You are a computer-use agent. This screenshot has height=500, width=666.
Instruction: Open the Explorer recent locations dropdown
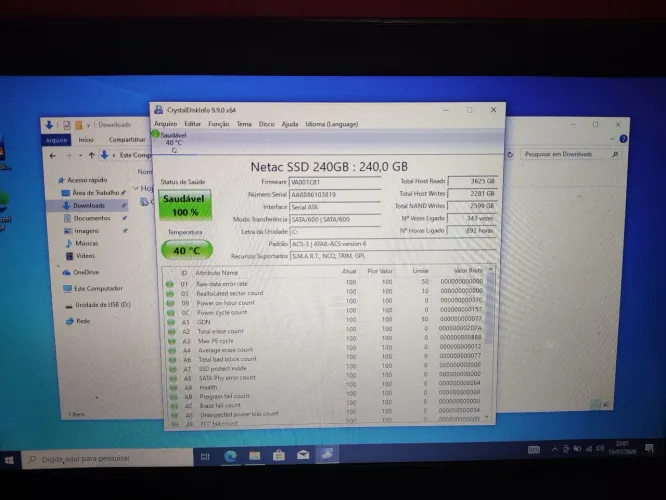point(80,155)
